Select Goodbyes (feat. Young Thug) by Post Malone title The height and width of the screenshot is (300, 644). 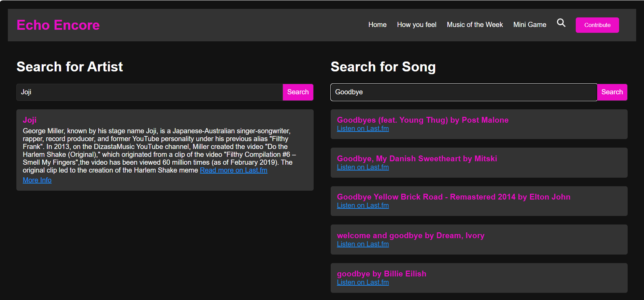(x=423, y=120)
